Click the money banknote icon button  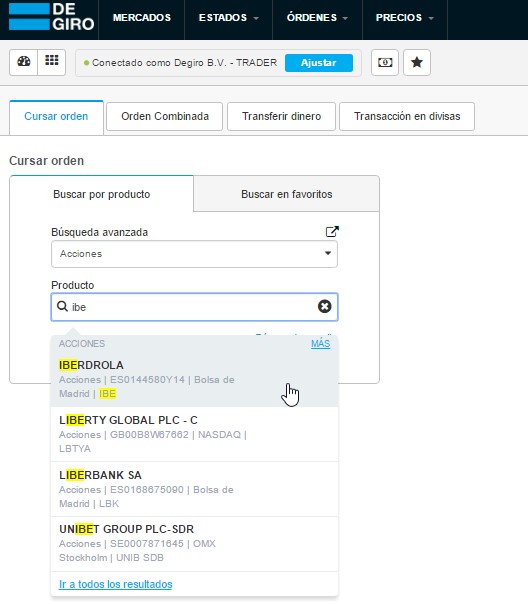[385, 62]
